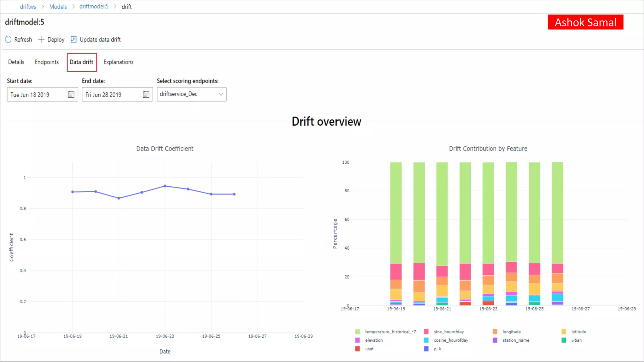Click the Refresh circular arrow icon
Image resolution: width=644 pixels, height=362 pixels.
click(8, 40)
